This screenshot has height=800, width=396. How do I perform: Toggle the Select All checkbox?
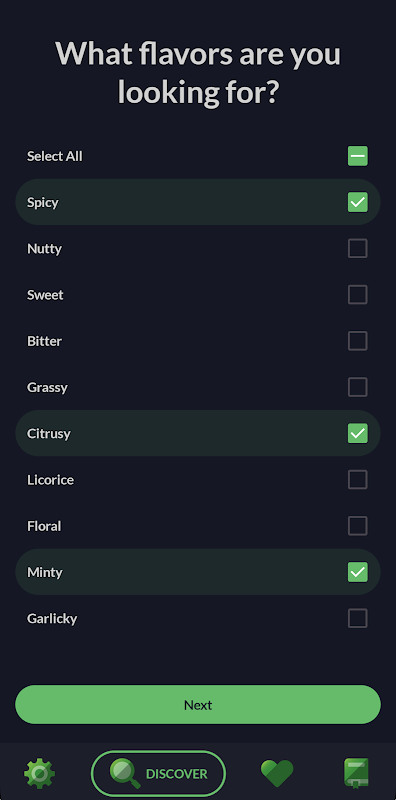[358, 156]
